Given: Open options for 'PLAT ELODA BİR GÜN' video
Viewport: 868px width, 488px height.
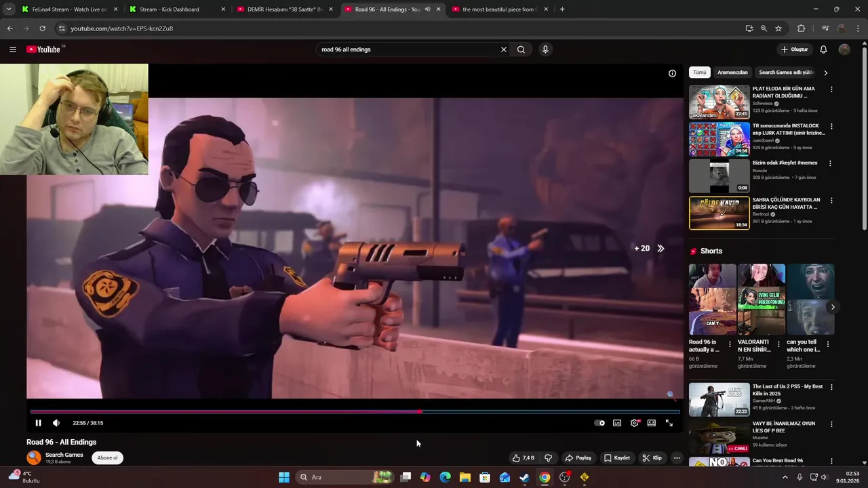Looking at the screenshot, I should click(x=831, y=89).
